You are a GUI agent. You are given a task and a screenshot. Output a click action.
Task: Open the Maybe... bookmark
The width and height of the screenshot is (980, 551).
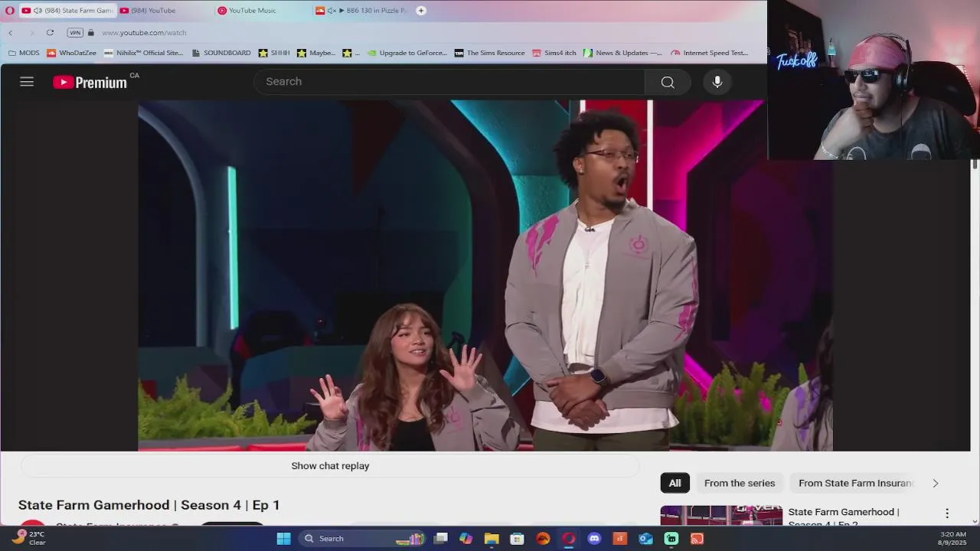coord(316,53)
